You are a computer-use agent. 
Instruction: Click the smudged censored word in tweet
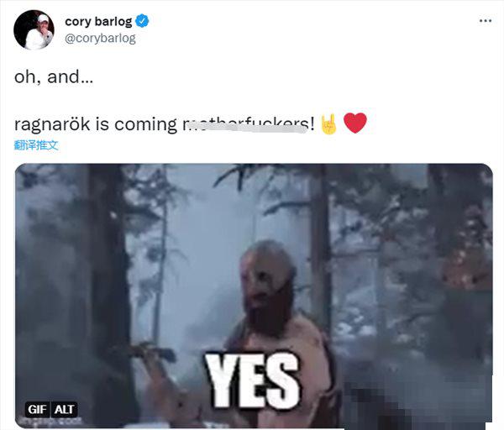[244, 124]
